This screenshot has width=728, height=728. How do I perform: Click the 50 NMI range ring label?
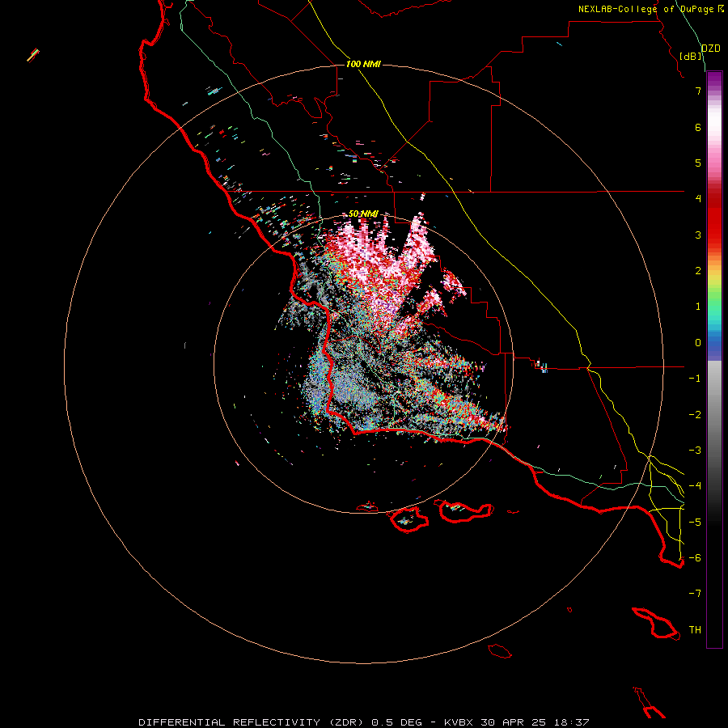click(363, 214)
